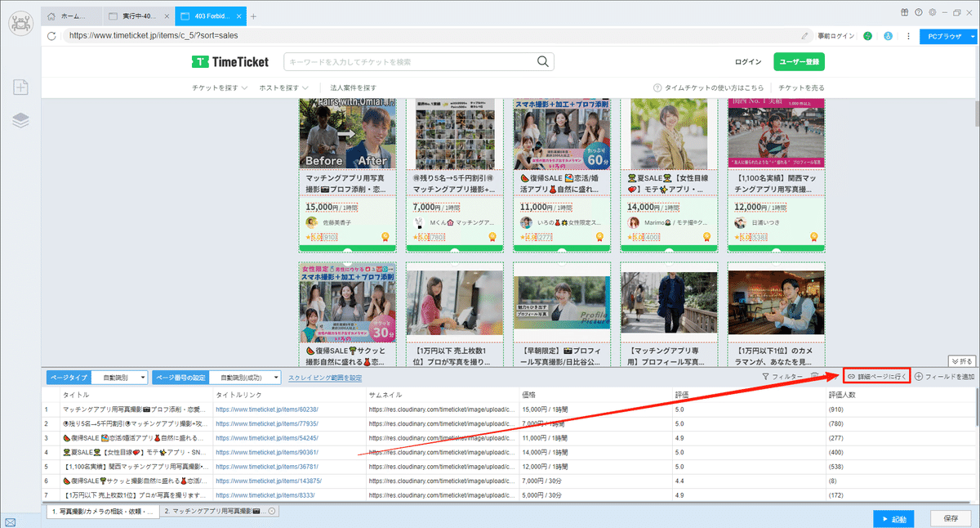The width and height of the screenshot is (980, 528).
Task: Close the second bottom tab with X
Action: 272,511
